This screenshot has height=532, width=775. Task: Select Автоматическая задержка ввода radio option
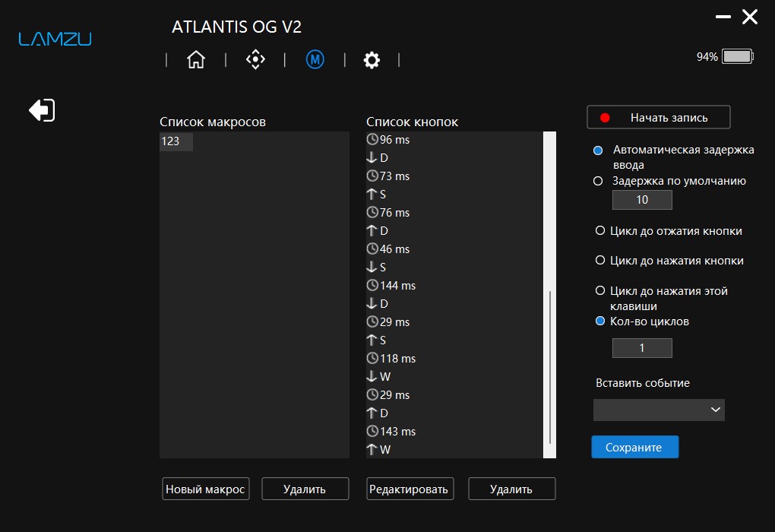(x=597, y=150)
